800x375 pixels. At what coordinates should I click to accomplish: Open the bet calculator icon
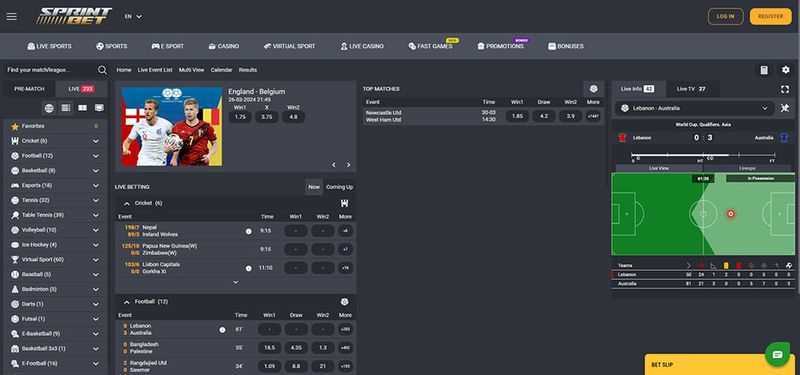point(764,70)
